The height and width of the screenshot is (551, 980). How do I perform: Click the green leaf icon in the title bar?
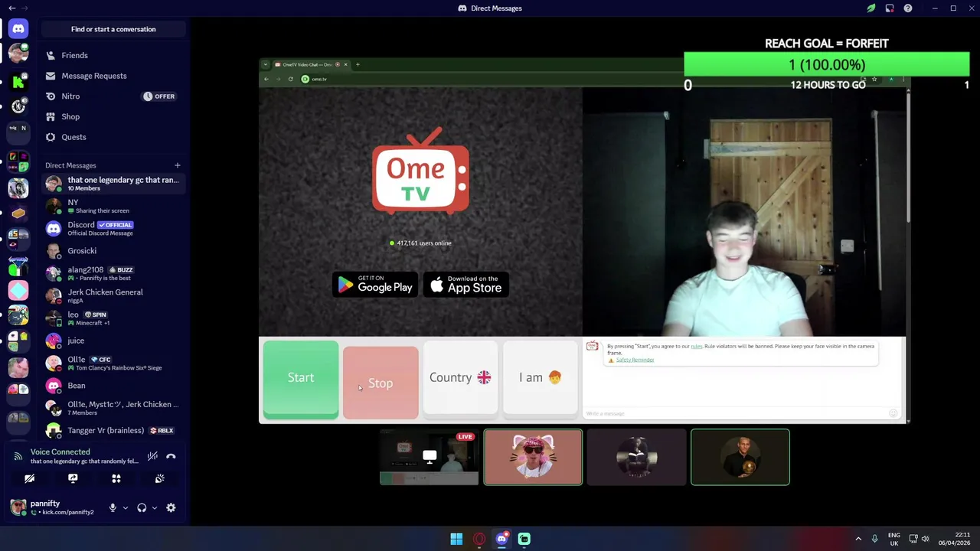coord(871,8)
